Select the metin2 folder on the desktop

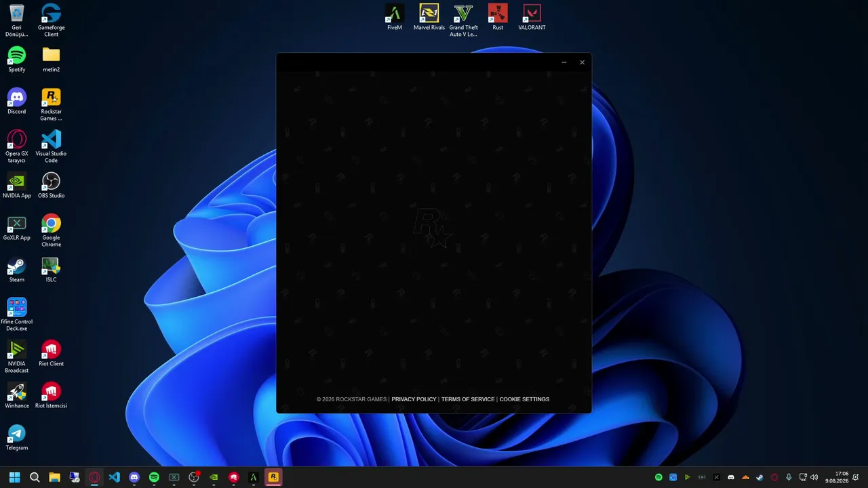(51, 60)
